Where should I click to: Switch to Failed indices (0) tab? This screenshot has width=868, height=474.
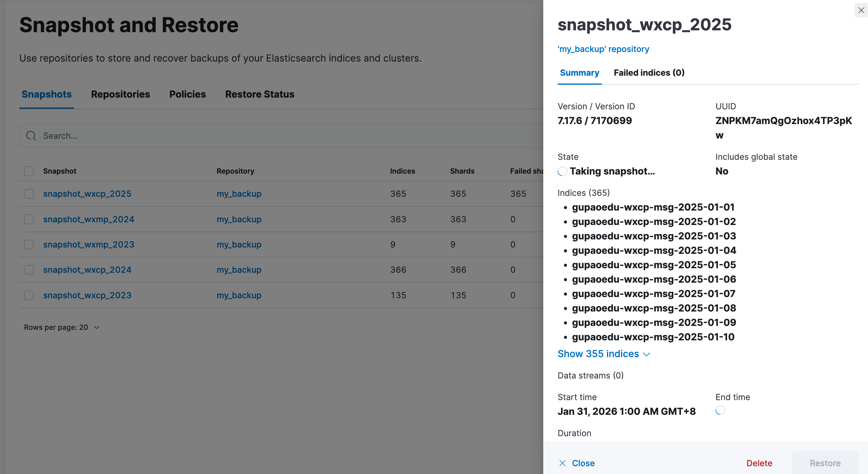[649, 73]
